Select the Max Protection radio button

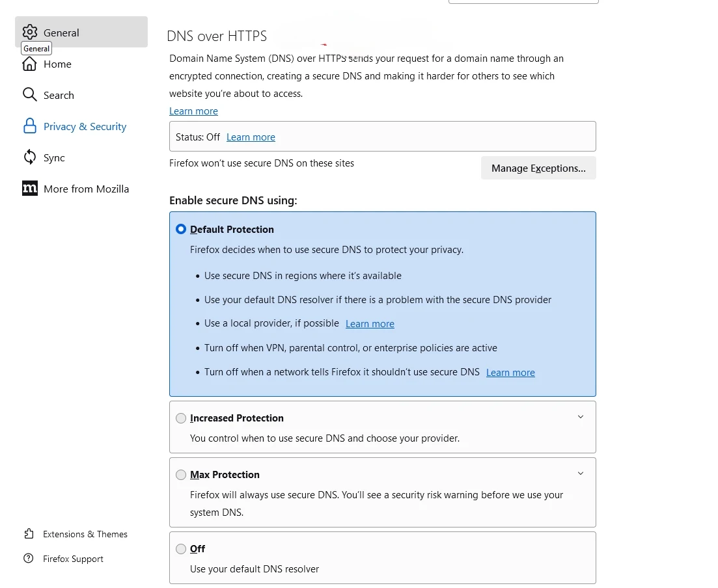pos(181,475)
